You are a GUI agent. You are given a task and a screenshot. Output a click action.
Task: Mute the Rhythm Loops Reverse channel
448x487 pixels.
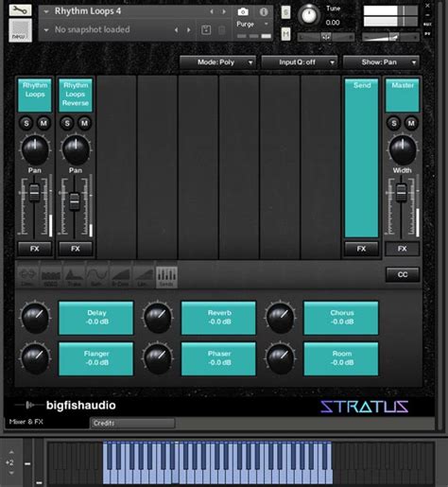pyautogui.click(x=84, y=123)
